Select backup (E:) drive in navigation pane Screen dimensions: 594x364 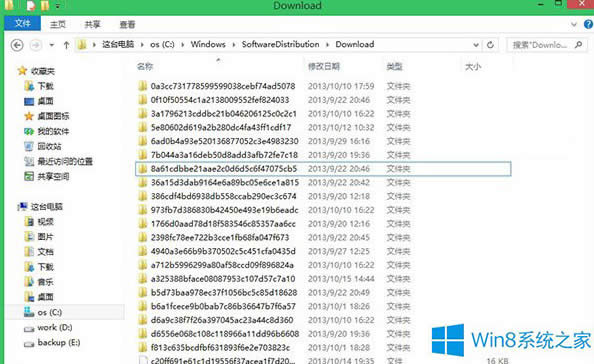59,342
